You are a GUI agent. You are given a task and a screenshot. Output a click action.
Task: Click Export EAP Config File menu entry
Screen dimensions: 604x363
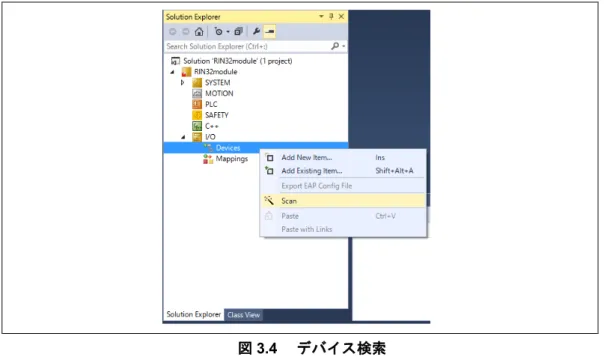(x=343, y=186)
